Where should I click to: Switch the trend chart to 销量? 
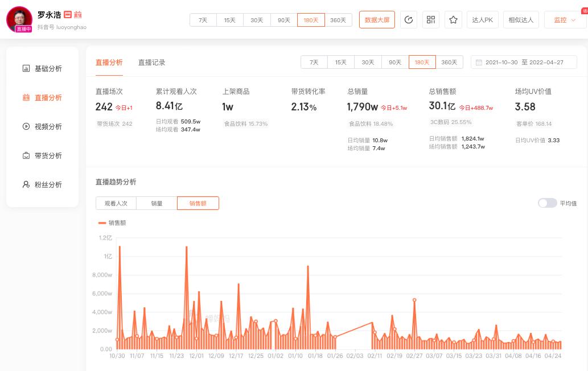point(157,203)
